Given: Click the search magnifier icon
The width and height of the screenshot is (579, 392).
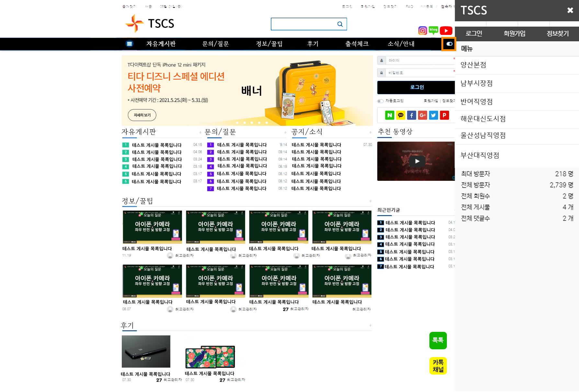Looking at the screenshot, I should click(340, 24).
